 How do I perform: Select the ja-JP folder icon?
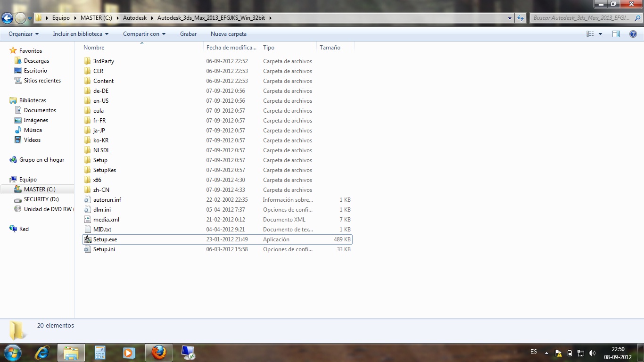87,131
